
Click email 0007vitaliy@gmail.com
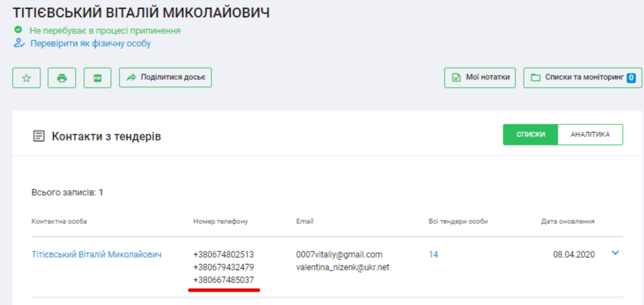point(339,255)
